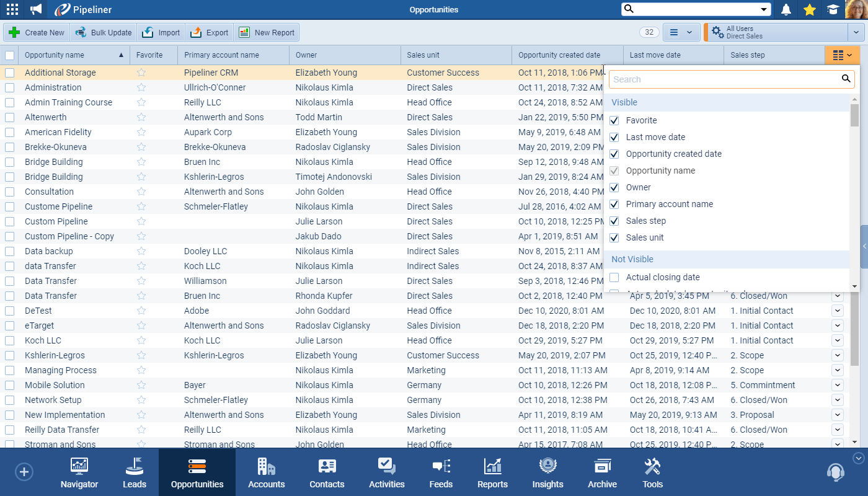Click the yellow star favorites icon
The height and width of the screenshot is (496, 868).
809,9
